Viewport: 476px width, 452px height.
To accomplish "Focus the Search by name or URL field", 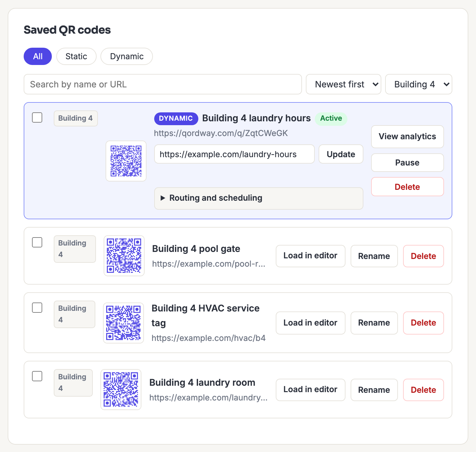I will coord(163,84).
